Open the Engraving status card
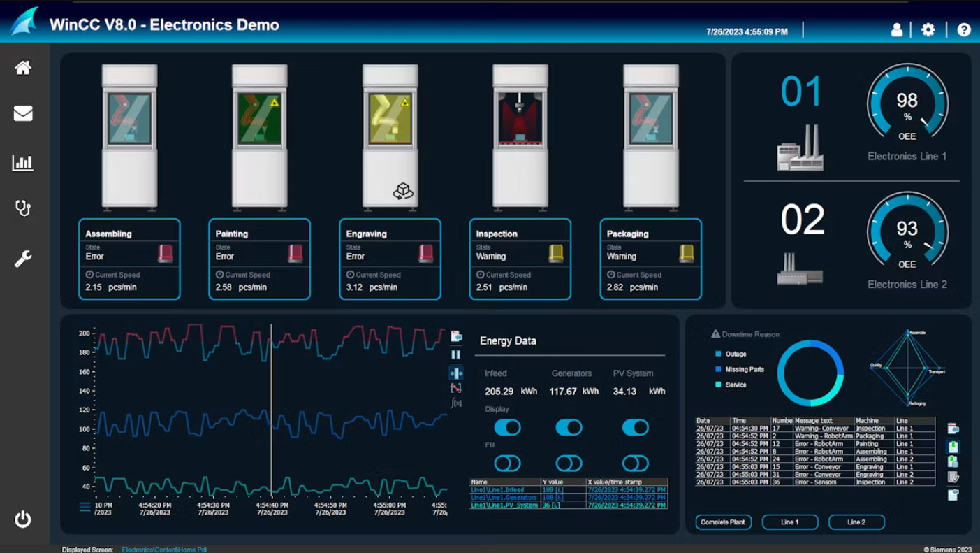980x553 pixels. coord(390,259)
